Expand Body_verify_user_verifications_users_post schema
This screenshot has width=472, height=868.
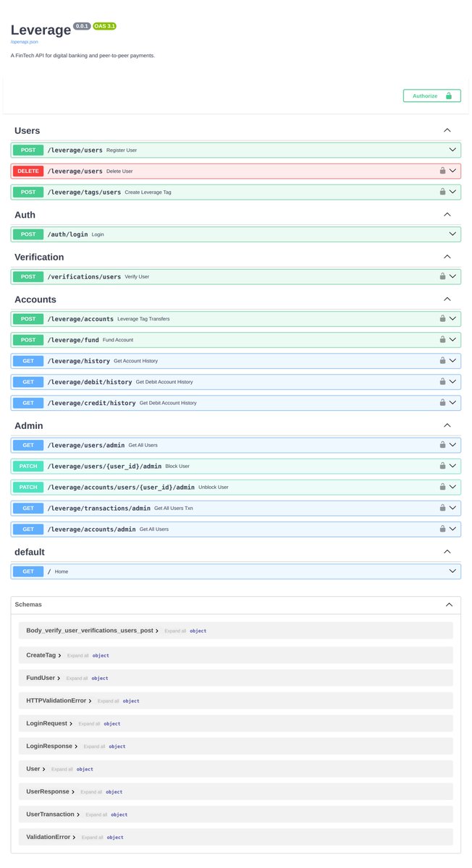point(93,631)
